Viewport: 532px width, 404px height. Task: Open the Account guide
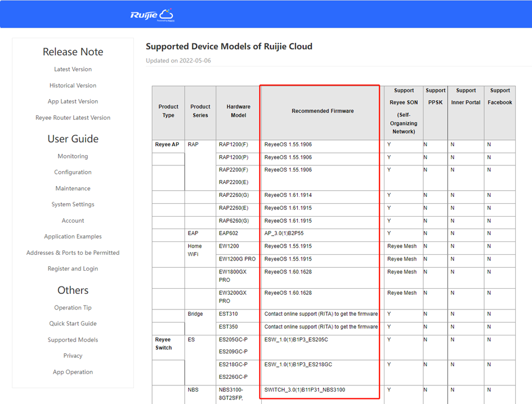pyautogui.click(x=73, y=221)
